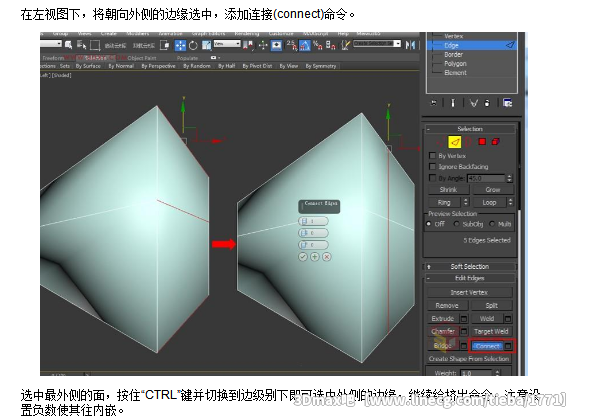Toggle the Angle Snap icon
Screen dimensions: 606x419
coord(305,46)
